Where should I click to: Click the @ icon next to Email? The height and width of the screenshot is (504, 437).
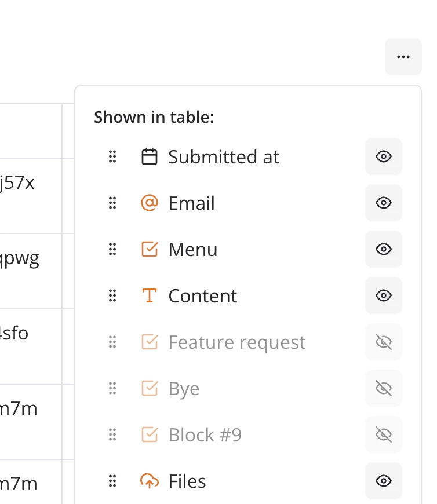pyautogui.click(x=150, y=203)
